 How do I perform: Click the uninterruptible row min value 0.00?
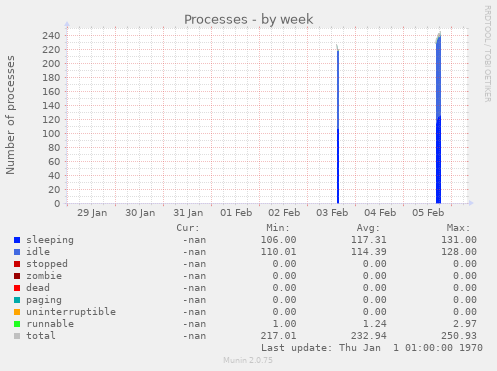(284, 312)
